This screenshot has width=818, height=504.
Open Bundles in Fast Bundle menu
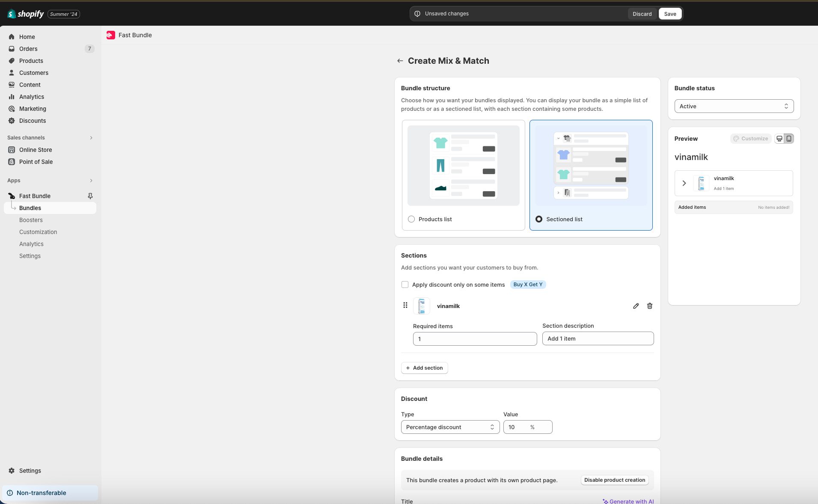click(x=50, y=208)
